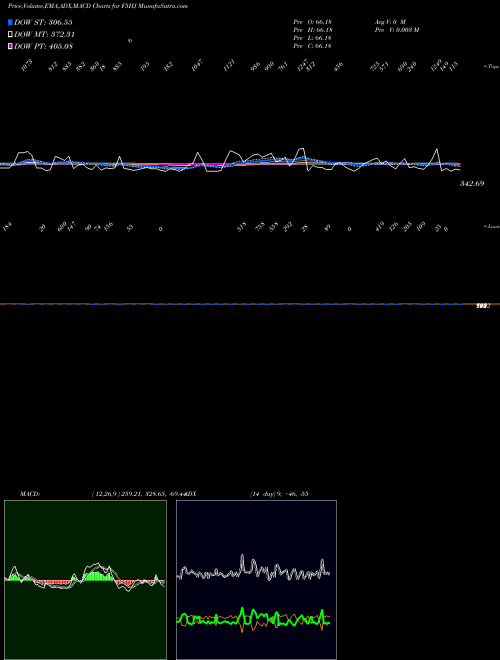
Task: Click the 'Pre O: 66.18' value
Action: point(313,22)
